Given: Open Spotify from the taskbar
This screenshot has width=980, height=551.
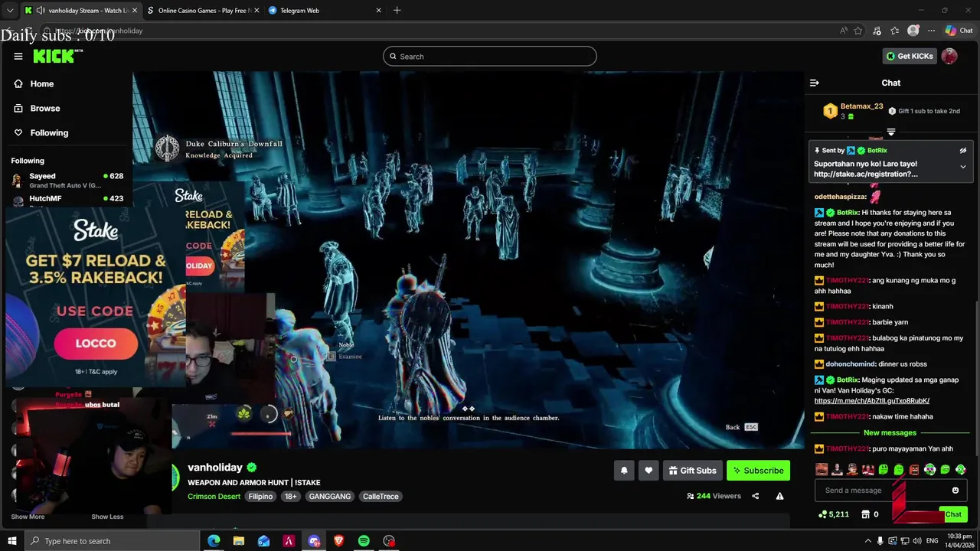Looking at the screenshot, I should [x=364, y=541].
